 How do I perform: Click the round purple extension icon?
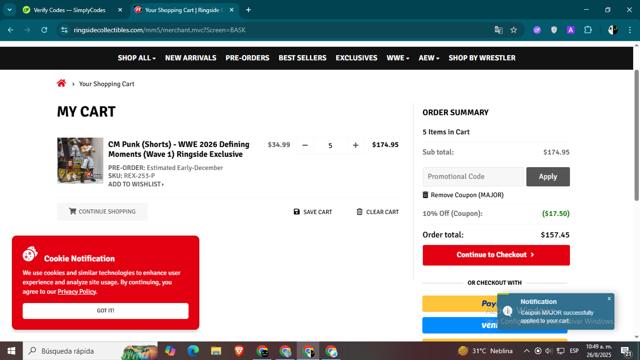coord(537,30)
